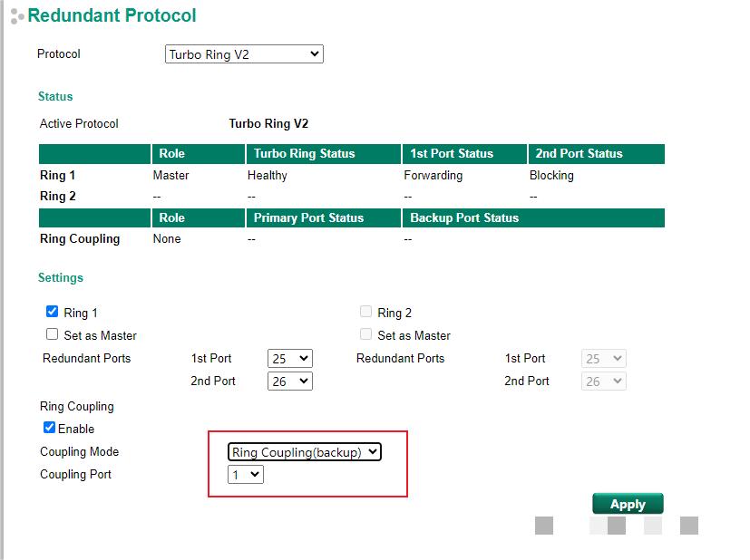
Task: Click the Redundant Protocol page title
Action: click(112, 15)
